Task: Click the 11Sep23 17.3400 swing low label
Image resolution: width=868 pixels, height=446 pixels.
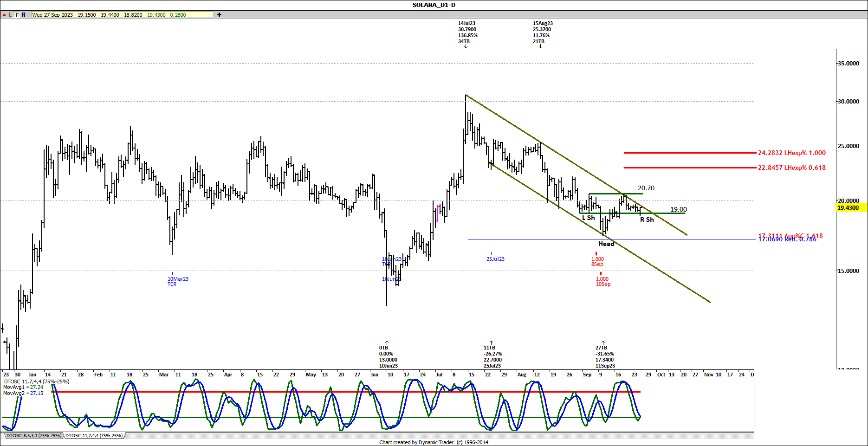Action: 605,356
